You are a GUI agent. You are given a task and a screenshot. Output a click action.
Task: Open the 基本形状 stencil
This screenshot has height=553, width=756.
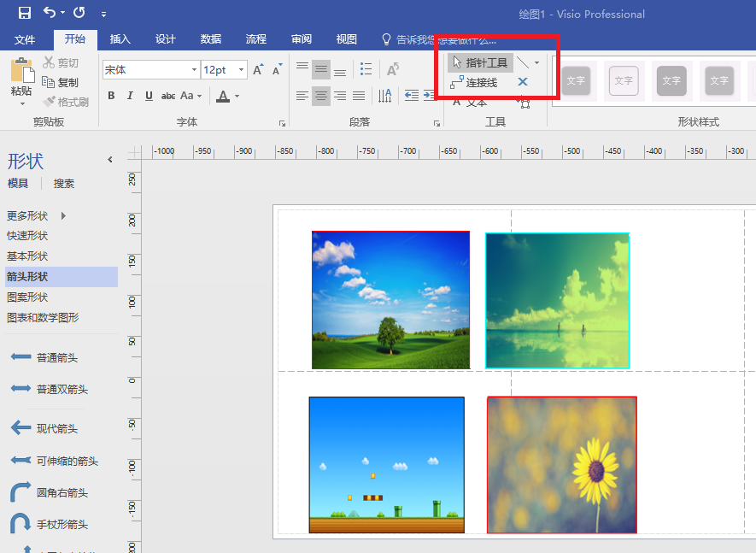pyautogui.click(x=27, y=256)
